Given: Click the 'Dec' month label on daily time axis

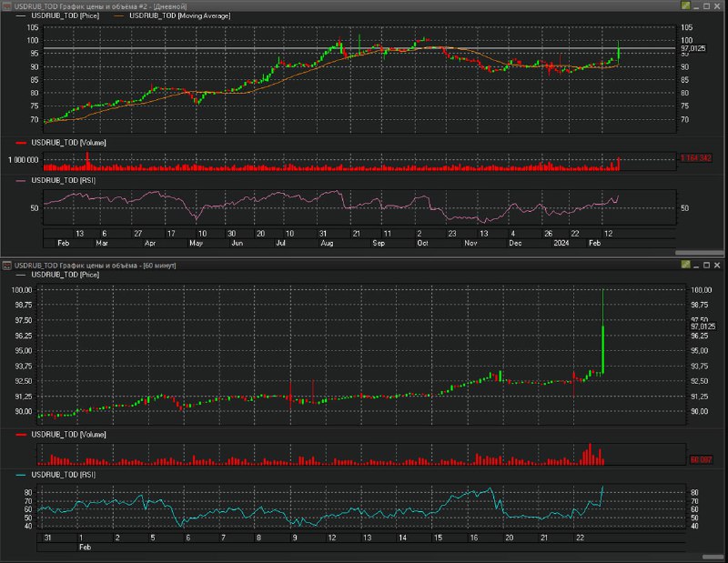Looking at the screenshot, I should click(515, 243).
